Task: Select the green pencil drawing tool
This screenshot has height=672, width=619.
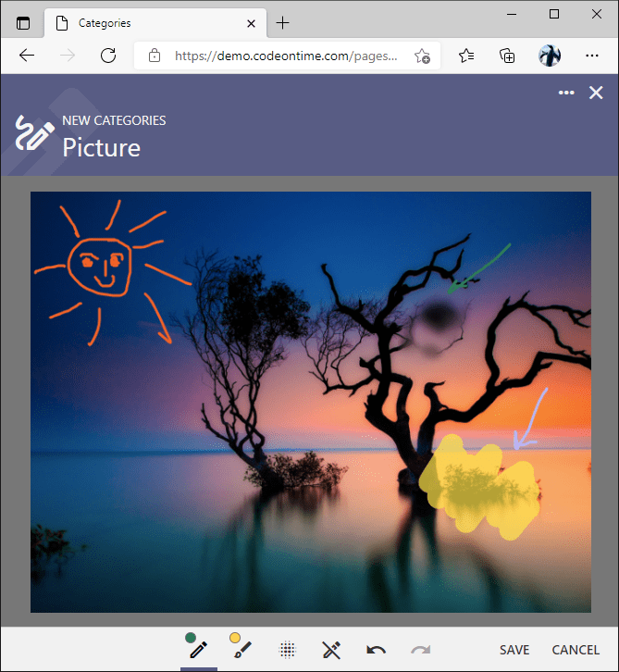Action: [199, 650]
